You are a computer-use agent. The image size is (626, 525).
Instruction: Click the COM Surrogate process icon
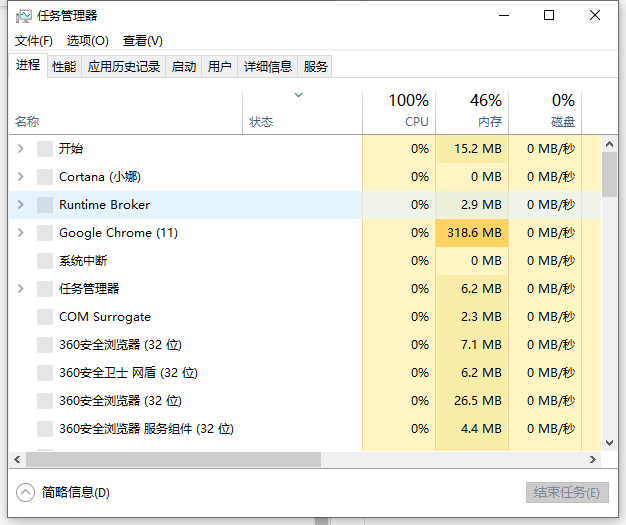pyautogui.click(x=44, y=317)
